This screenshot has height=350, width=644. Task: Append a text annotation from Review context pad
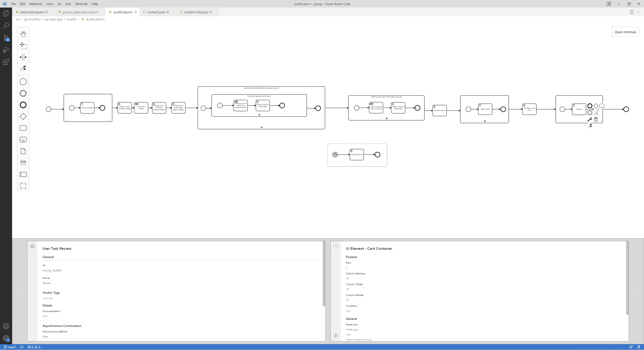(596, 113)
